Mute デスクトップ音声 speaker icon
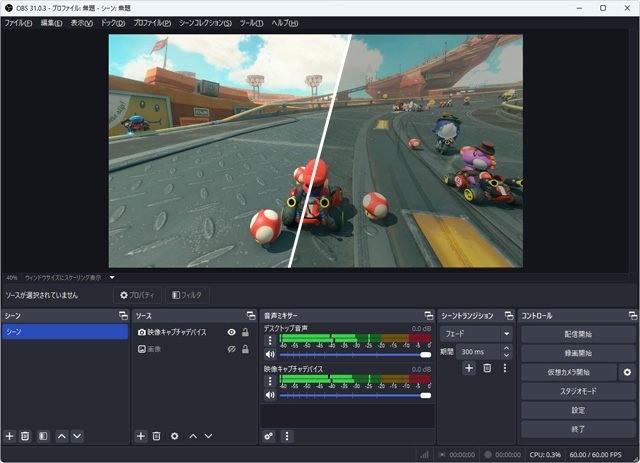The height and width of the screenshot is (463, 640). pyautogui.click(x=270, y=354)
